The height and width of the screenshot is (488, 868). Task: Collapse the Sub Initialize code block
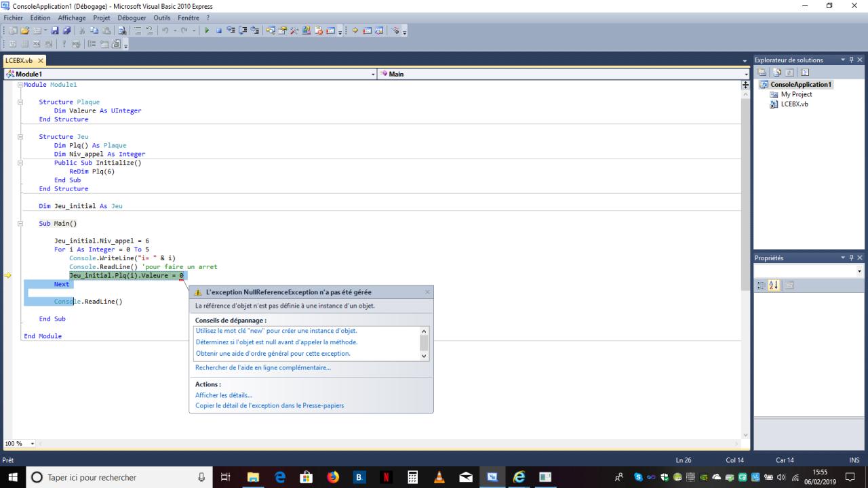click(20, 163)
